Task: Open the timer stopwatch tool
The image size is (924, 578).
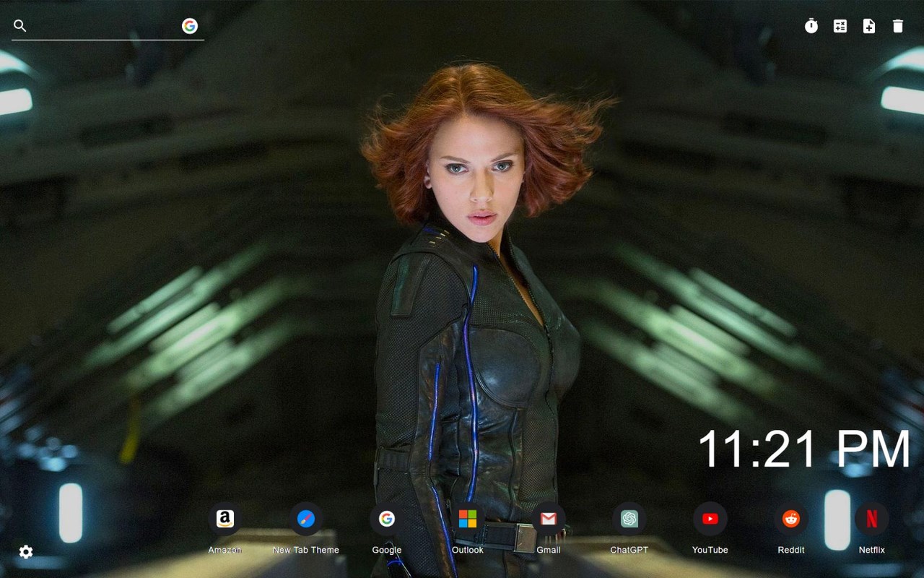Action: 811,26
